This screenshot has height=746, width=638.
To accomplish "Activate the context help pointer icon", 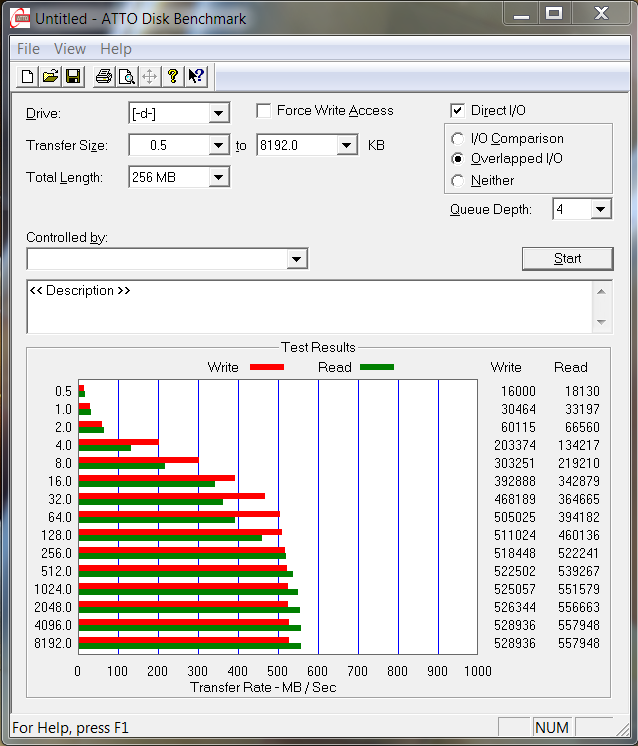I will coord(196,77).
